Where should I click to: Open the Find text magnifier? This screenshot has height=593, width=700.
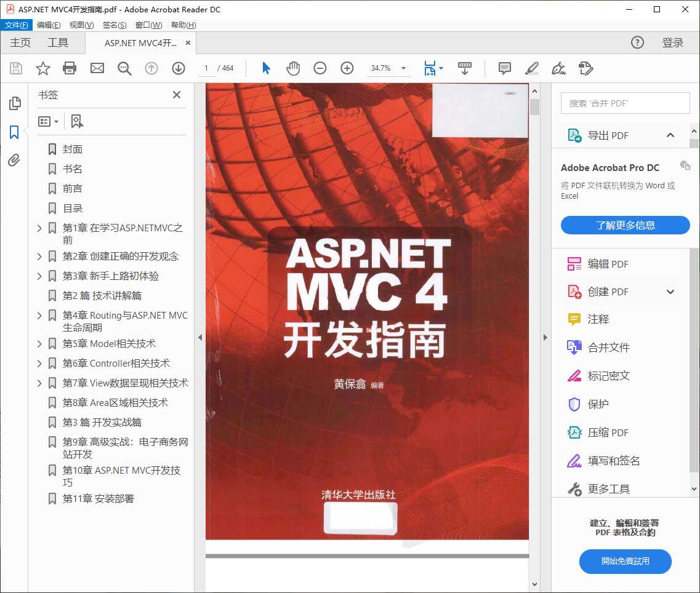124,68
